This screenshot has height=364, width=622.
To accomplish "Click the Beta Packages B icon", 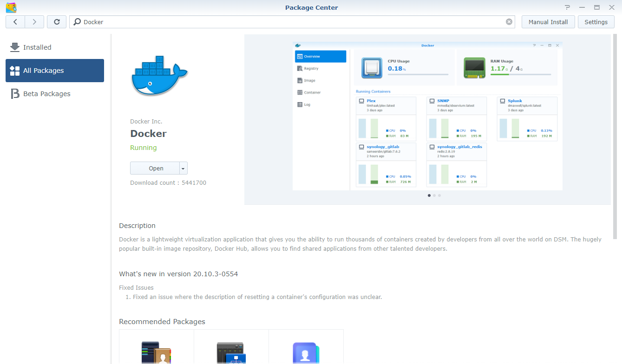I will click(x=15, y=94).
